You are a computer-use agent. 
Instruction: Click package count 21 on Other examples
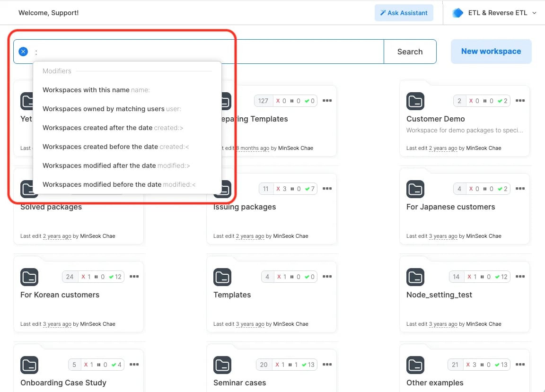[455, 365]
